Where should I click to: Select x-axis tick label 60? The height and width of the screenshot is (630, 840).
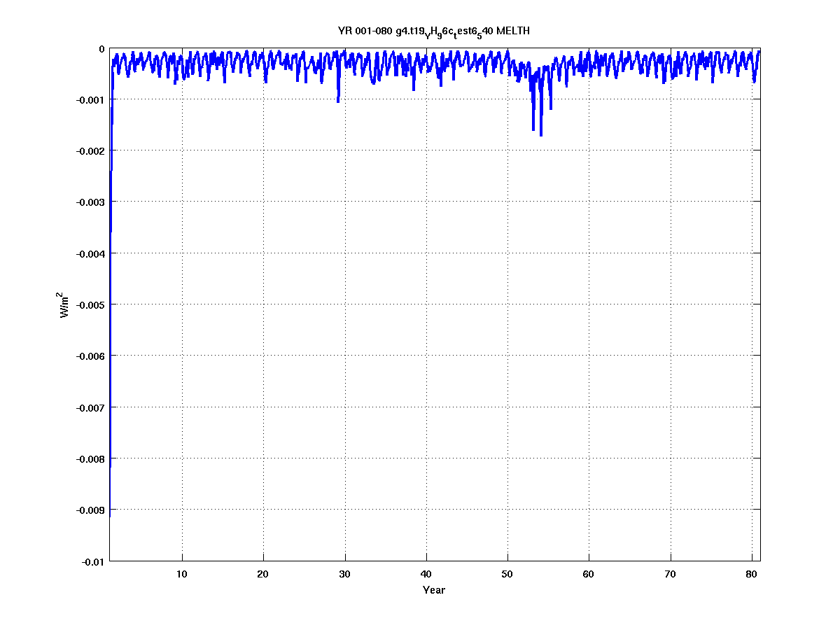click(589, 574)
